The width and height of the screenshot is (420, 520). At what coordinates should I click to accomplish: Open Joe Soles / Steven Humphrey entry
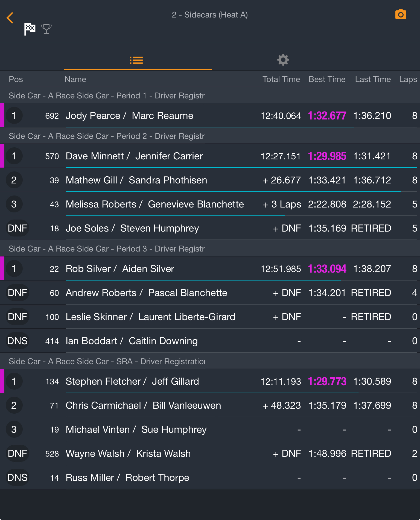coord(210,228)
